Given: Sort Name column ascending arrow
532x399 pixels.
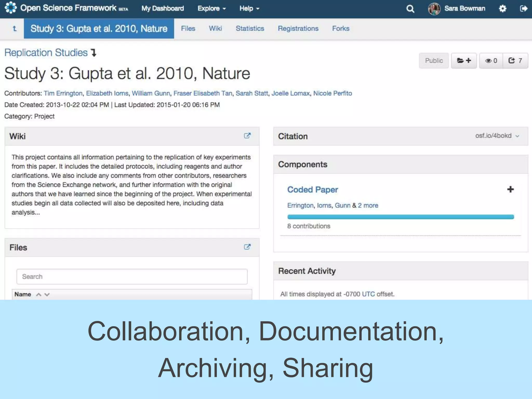Looking at the screenshot, I should click(39, 295).
